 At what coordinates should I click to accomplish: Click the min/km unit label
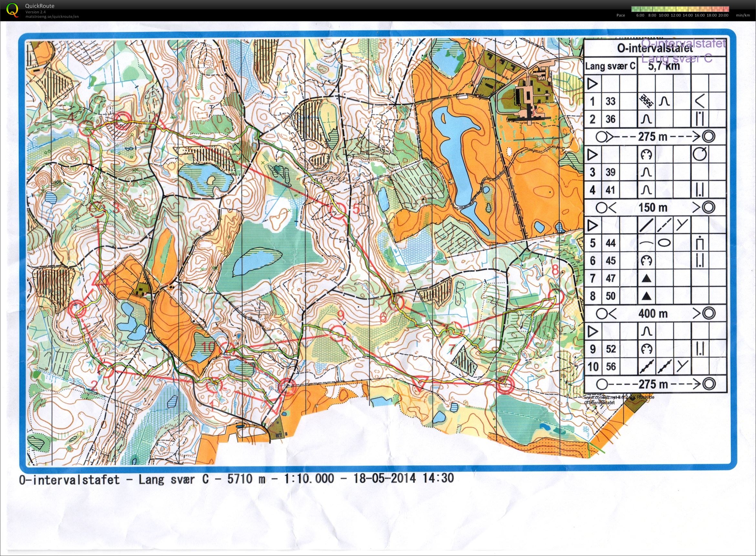pyautogui.click(x=743, y=15)
